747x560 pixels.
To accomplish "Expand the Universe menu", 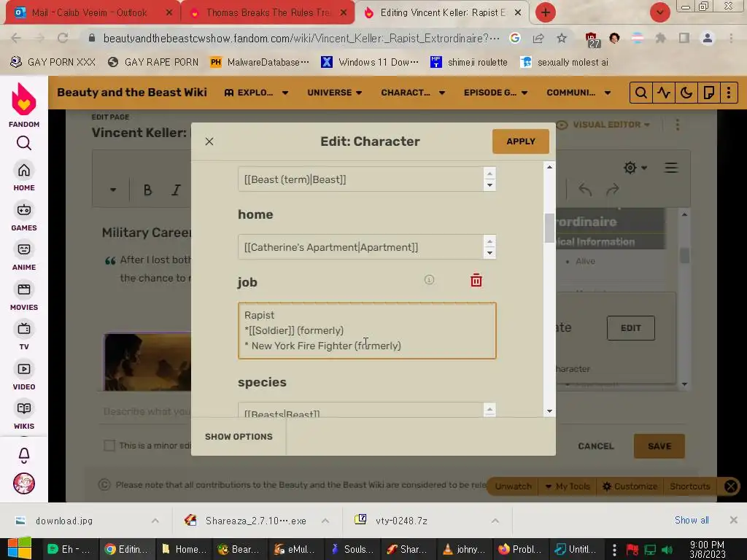I will coord(334,93).
